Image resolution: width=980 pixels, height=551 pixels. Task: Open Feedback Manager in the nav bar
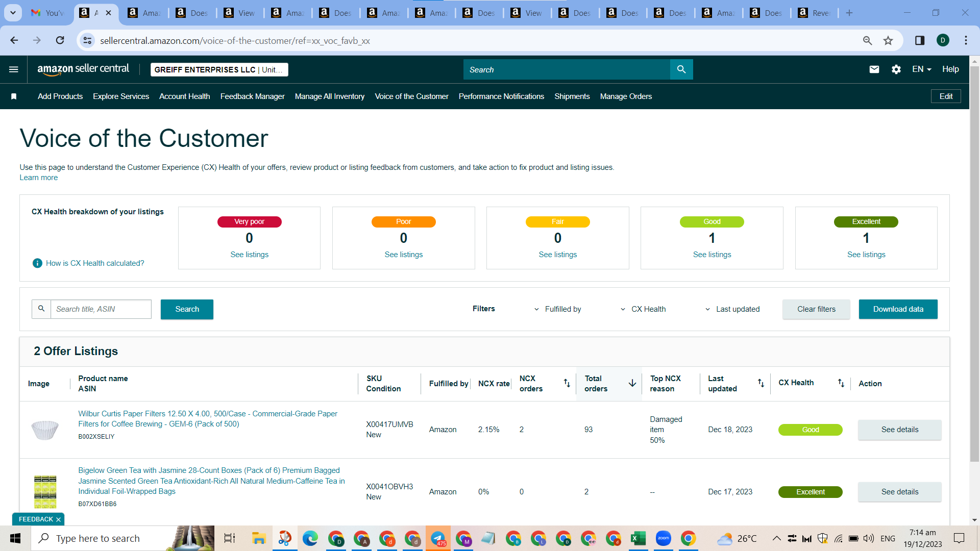point(253,96)
